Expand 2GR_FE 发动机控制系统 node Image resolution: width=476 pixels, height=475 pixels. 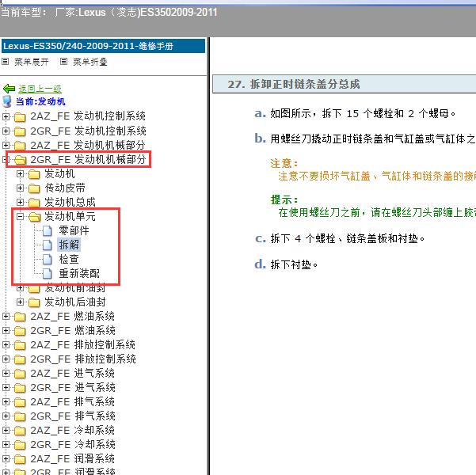coord(6,131)
